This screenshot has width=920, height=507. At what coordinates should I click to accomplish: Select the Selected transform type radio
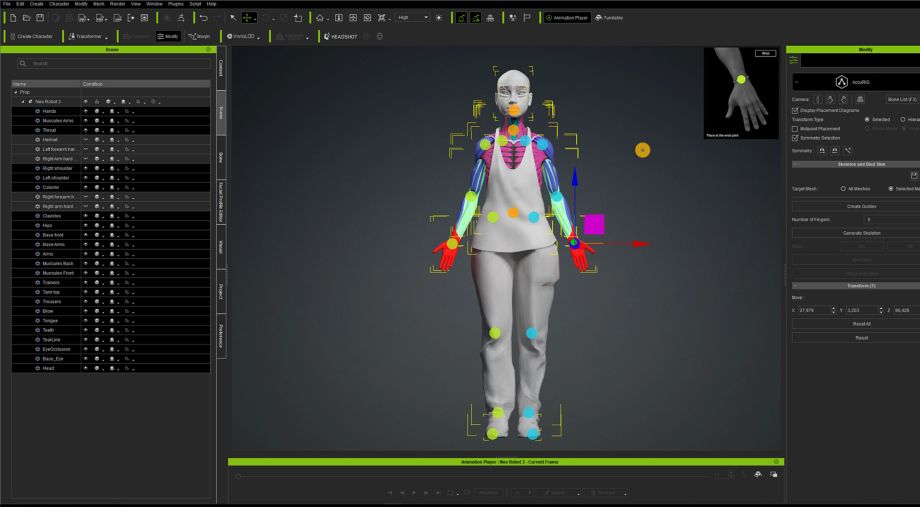pos(867,120)
